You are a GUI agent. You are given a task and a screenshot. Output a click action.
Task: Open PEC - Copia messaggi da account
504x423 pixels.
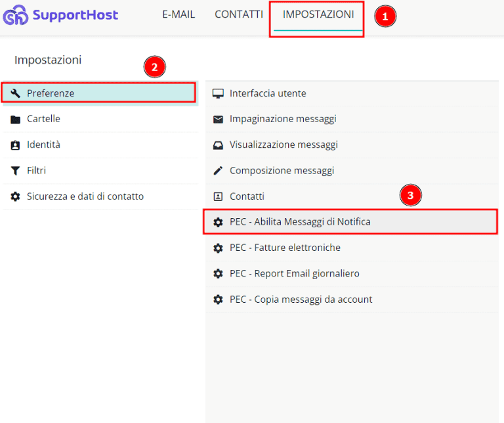[301, 300]
